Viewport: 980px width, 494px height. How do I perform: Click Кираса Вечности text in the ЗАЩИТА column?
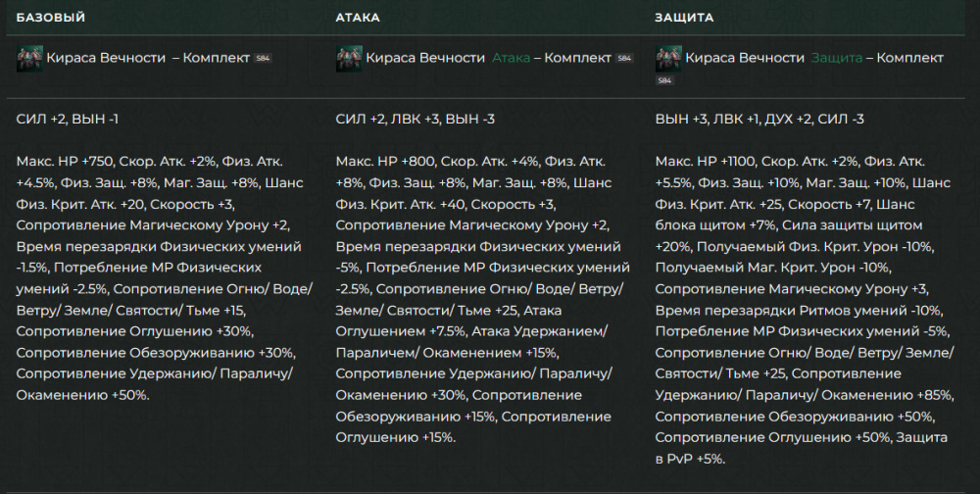coord(745,58)
